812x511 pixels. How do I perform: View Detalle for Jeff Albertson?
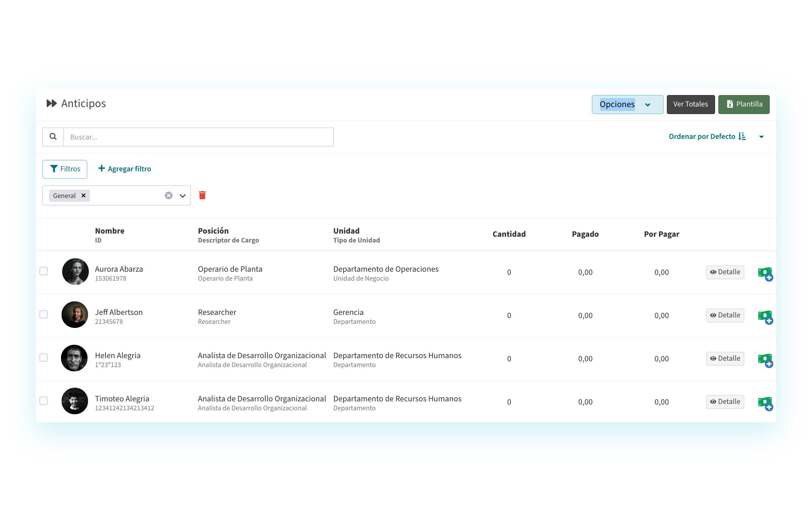coord(725,315)
